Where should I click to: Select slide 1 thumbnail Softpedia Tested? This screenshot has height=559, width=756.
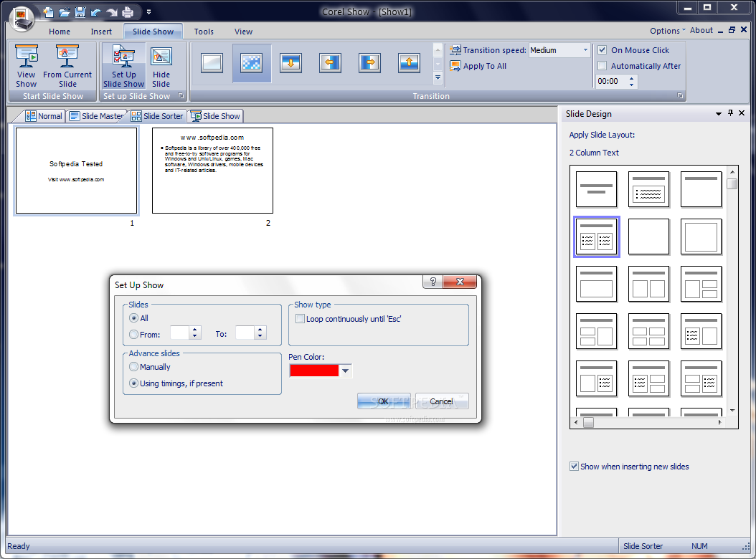tap(76, 171)
